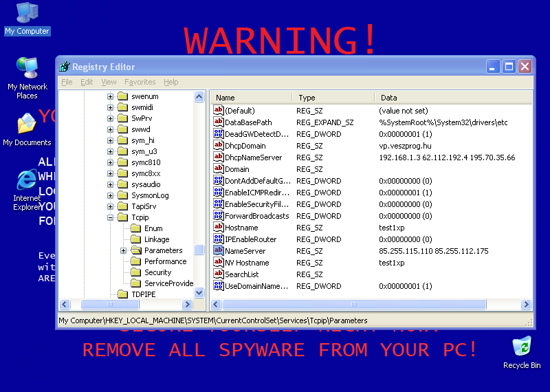Open My Network Places desktop icon
The height and width of the screenshot is (392, 550).
click(27, 78)
